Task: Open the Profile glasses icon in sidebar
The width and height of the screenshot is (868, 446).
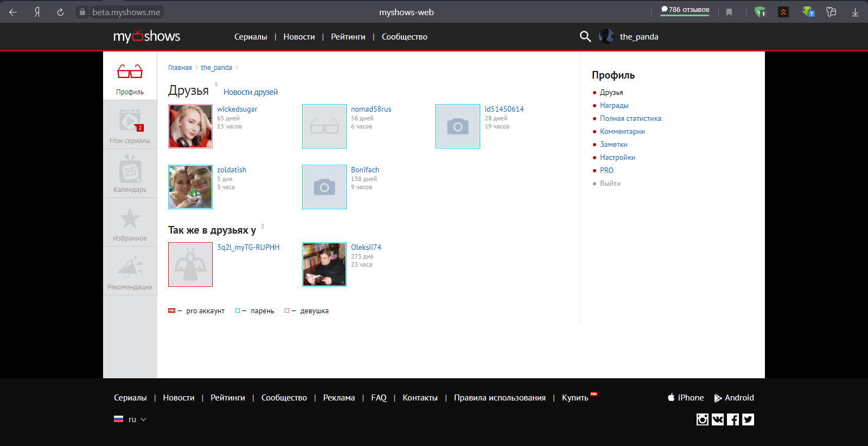Action: click(130, 72)
